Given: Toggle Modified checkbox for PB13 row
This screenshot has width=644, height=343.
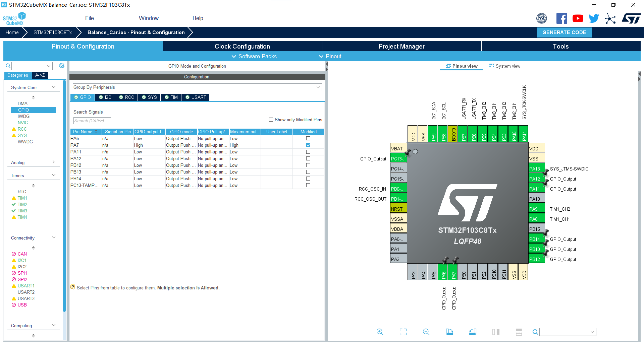Looking at the screenshot, I should point(308,172).
